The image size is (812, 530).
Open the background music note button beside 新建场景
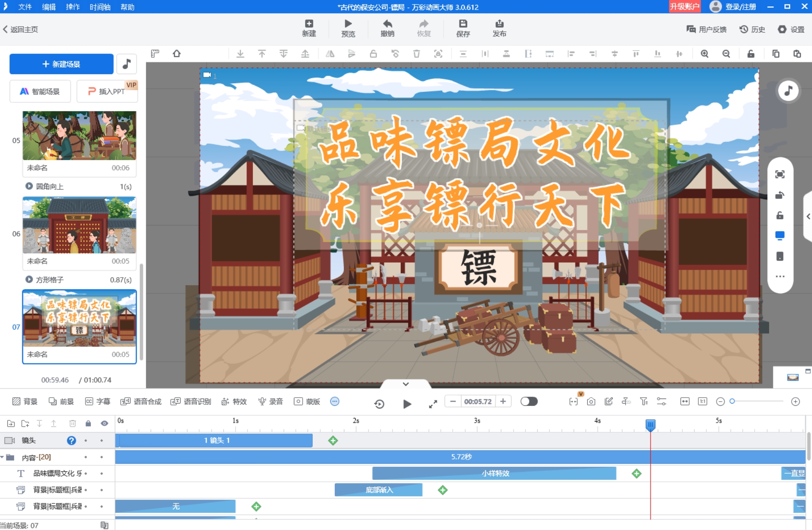click(127, 64)
